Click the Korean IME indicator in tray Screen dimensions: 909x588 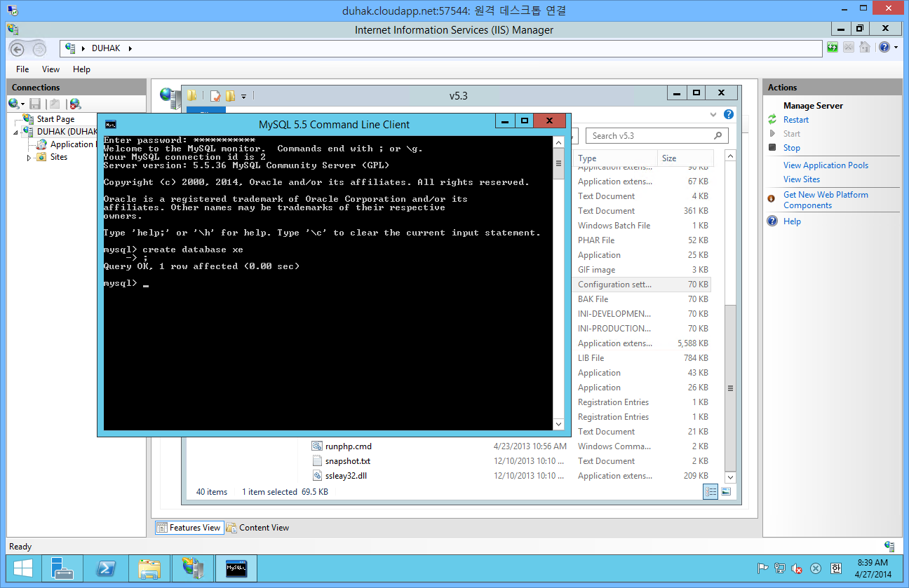click(x=835, y=568)
